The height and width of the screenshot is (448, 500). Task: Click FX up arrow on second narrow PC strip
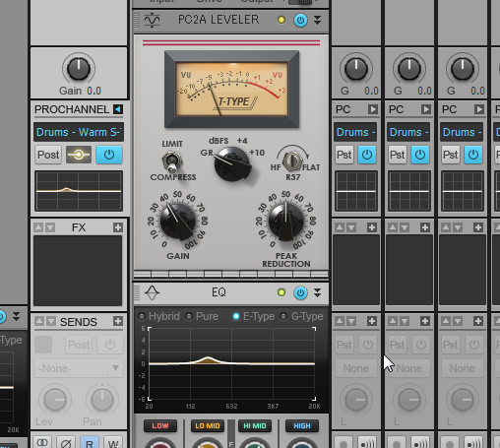(x=393, y=227)
